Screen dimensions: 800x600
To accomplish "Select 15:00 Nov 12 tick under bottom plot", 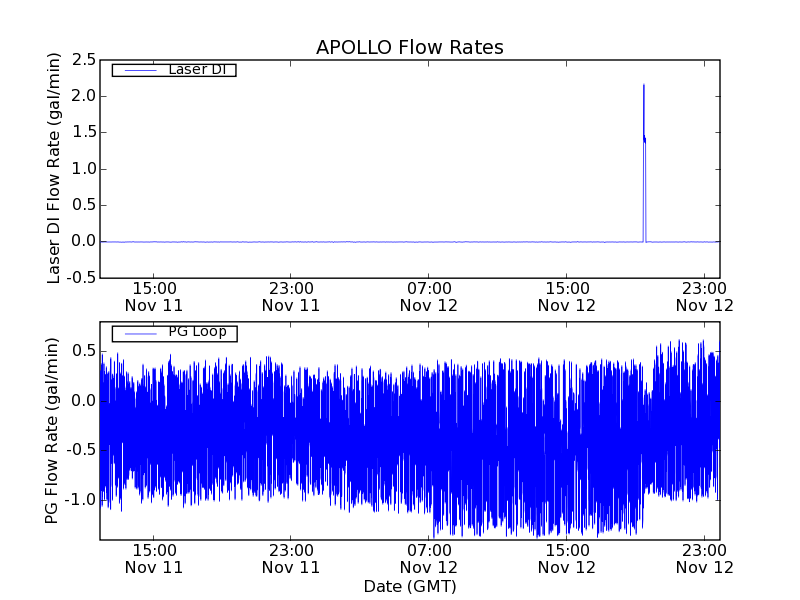I will [566, 558].
